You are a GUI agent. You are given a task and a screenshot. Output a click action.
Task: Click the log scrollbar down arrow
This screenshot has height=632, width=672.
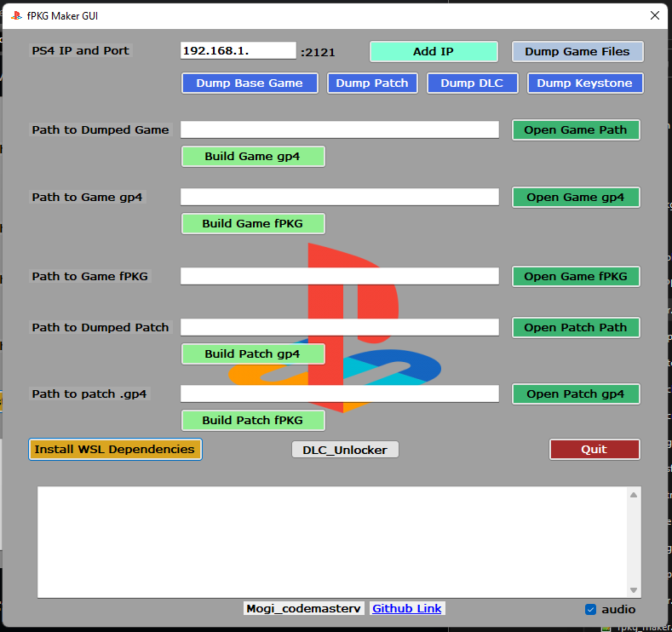click(x=634, y=590)
